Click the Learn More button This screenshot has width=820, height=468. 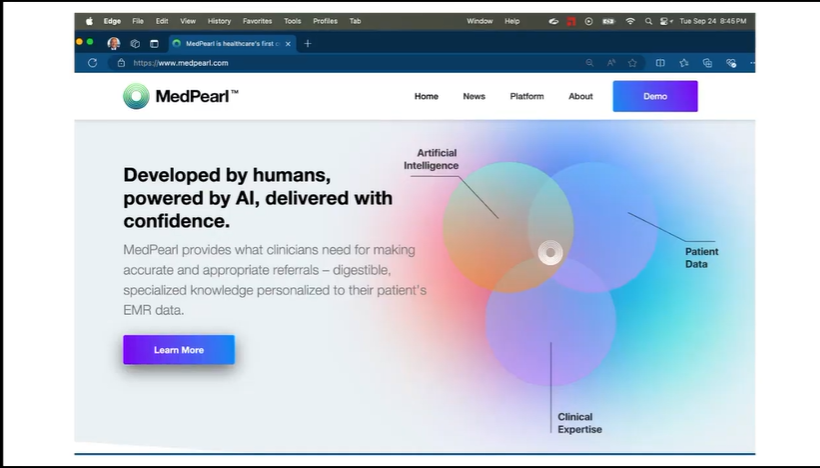(x=179, y=350)
